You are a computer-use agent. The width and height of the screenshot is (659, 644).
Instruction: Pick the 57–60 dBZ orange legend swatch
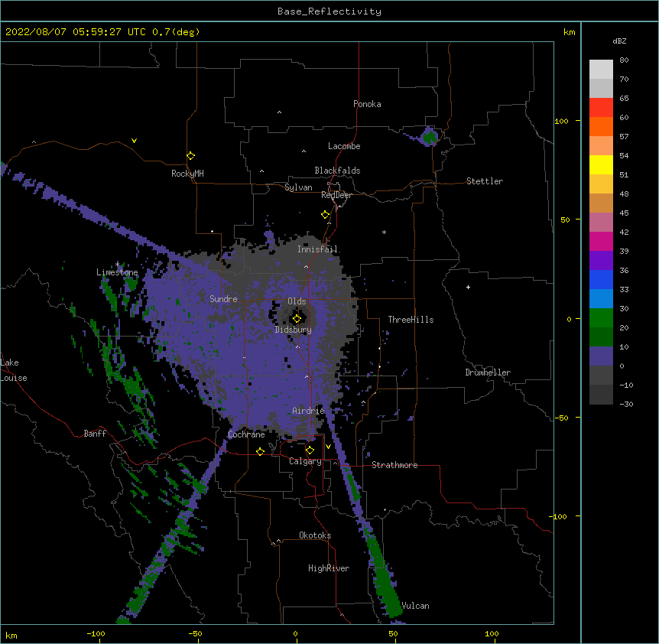pyautogui.click(x=601, y=126)
